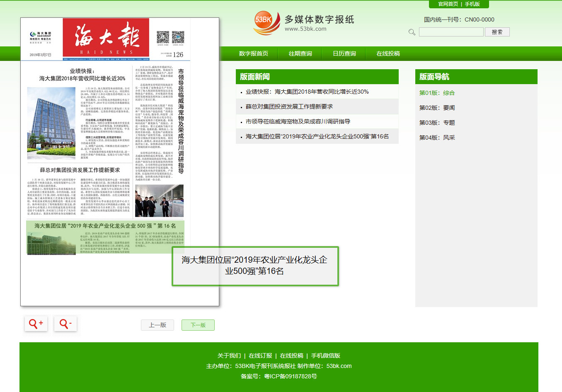Open article 市领导莅临威海宠物 in news list

298,121
